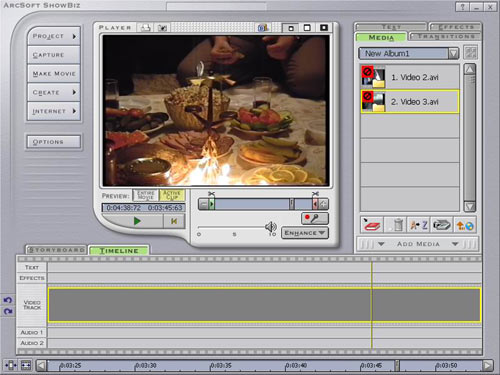Open the Project menu
Screen dimensions: 500x375
coord(54,36)
